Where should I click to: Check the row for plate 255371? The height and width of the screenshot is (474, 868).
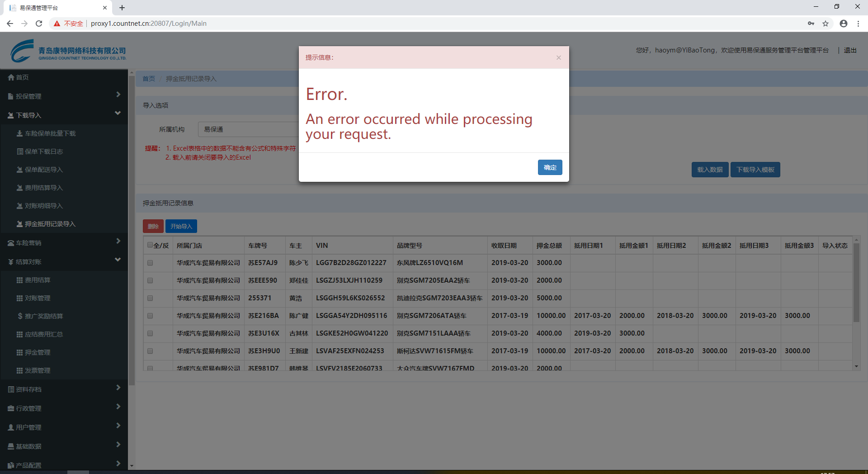tap(150, 298)
